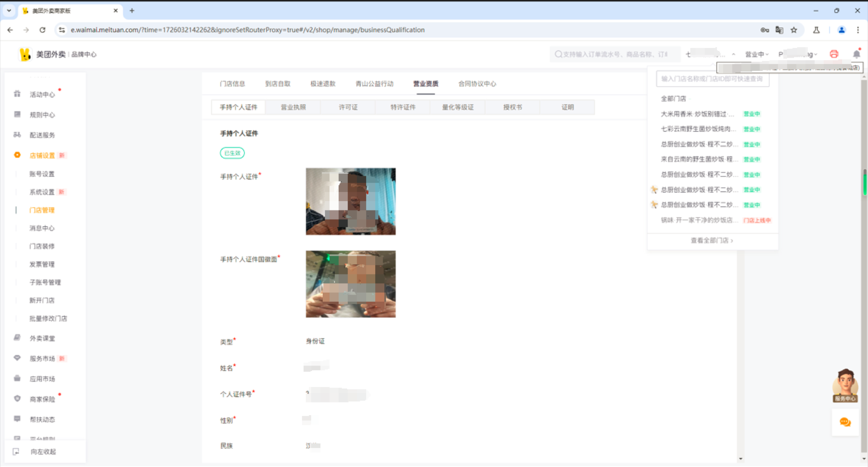
Task: Open the notification bell
Action: click(x=856, y=54)
